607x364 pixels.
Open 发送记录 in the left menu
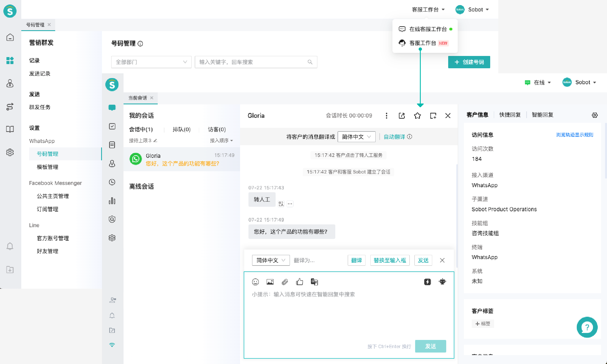click(40, 74)
